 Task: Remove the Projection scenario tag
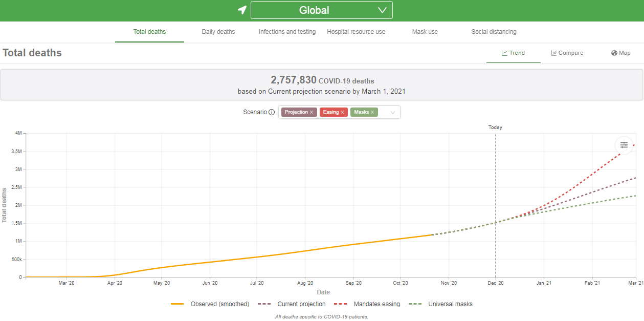[x=312, y=112]
